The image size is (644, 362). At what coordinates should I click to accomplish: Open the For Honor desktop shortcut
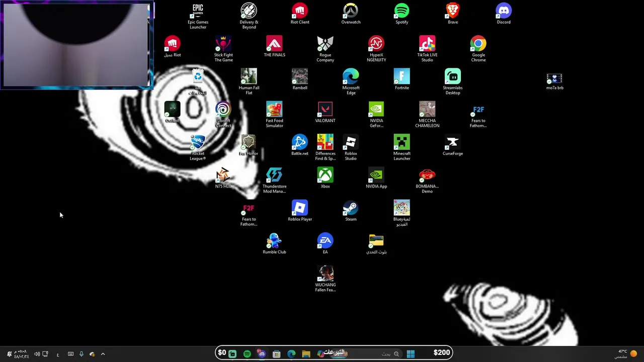tap(249, 145)
